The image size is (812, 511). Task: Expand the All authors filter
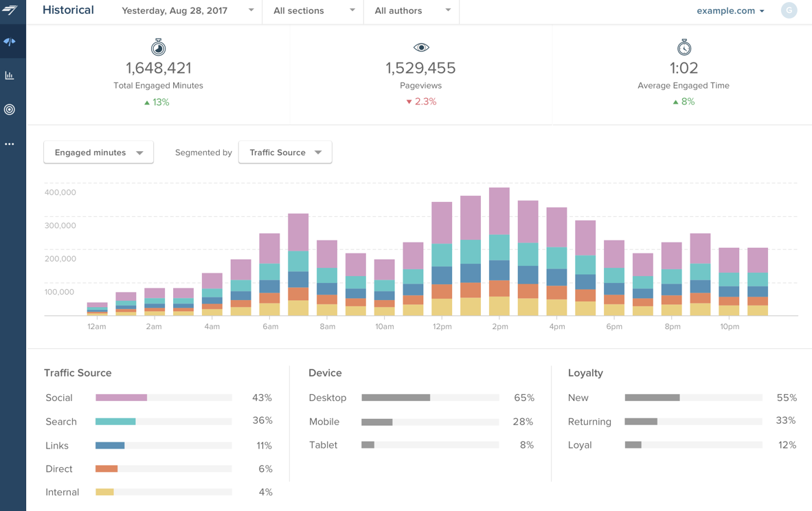412,11
